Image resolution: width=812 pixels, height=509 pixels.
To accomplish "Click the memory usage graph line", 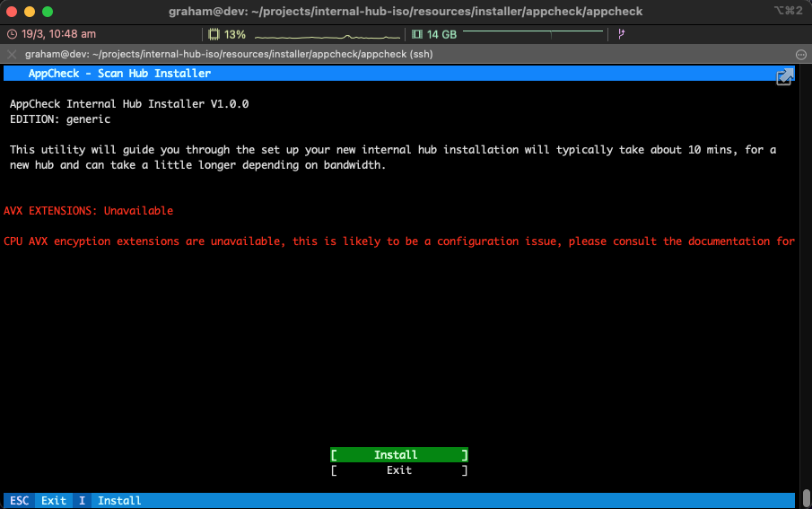I will tap(533, 33).
